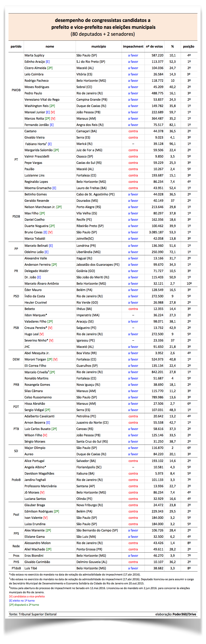Click vote count 524.973
The height and width of the screenshot is (644, 206).
point(157,359)
